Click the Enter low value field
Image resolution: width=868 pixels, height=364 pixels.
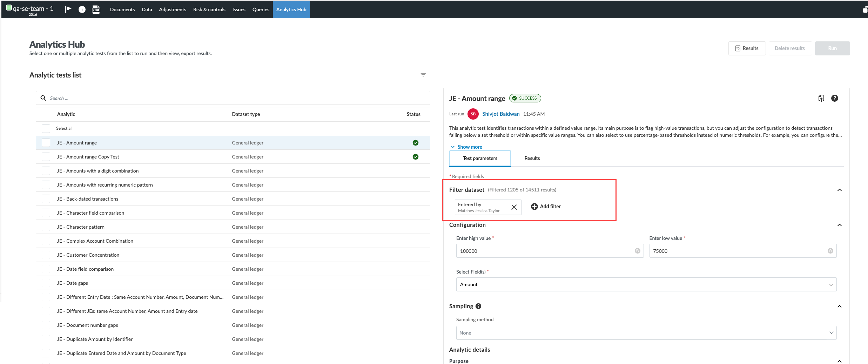click(x=743, y=251)
